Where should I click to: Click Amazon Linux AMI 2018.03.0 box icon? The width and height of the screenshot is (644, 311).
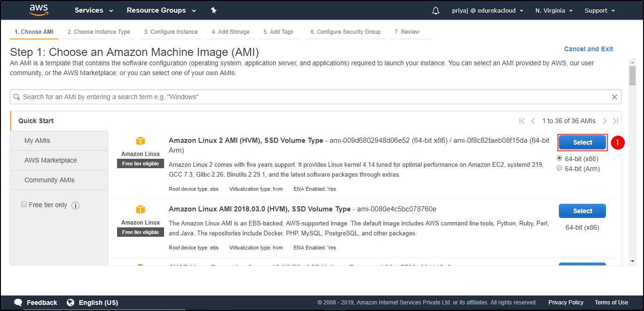point(141,210)
